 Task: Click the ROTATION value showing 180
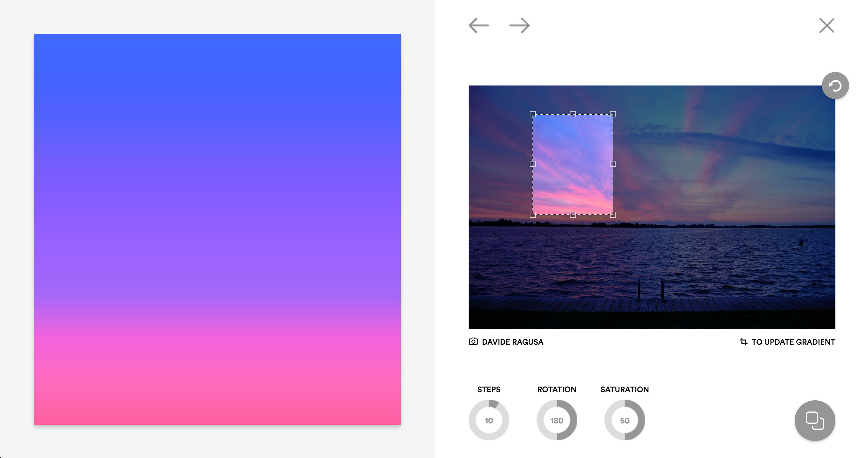(x=557, y=420)
